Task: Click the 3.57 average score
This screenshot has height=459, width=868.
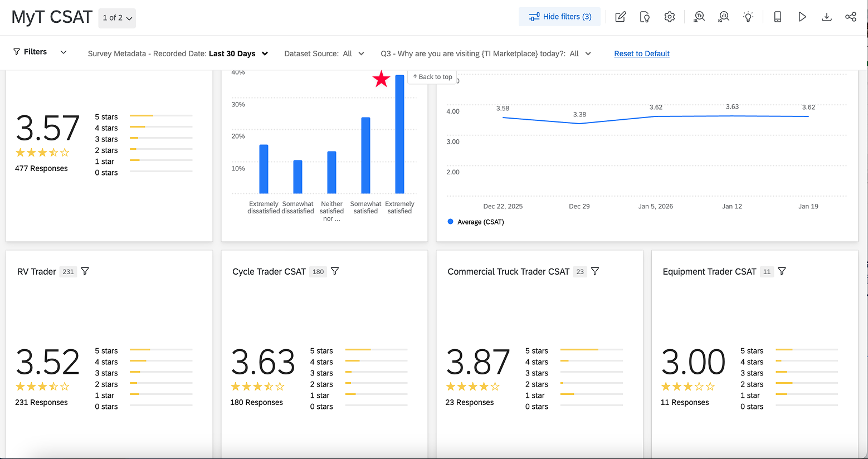Action: pyautogui.click(x=47, y=129)
